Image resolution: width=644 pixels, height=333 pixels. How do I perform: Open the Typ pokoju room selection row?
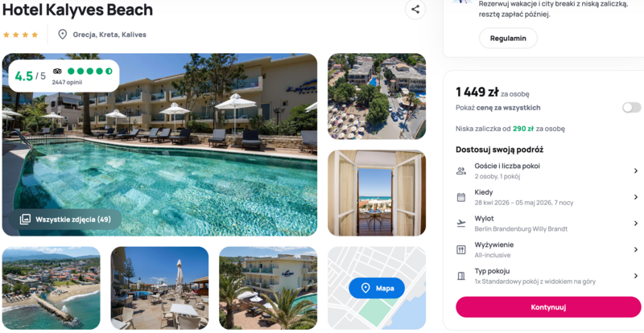548,276
